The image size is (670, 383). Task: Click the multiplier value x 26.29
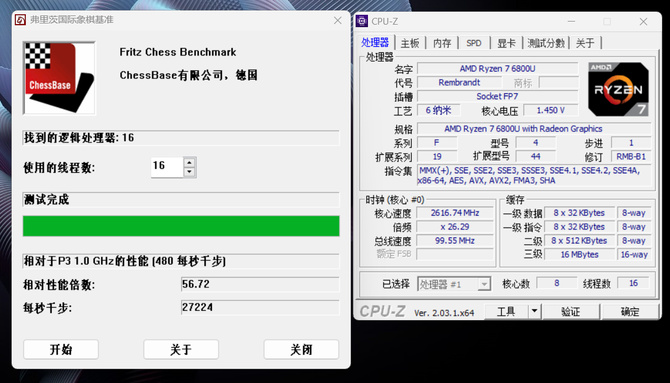[x=455, y=227]
